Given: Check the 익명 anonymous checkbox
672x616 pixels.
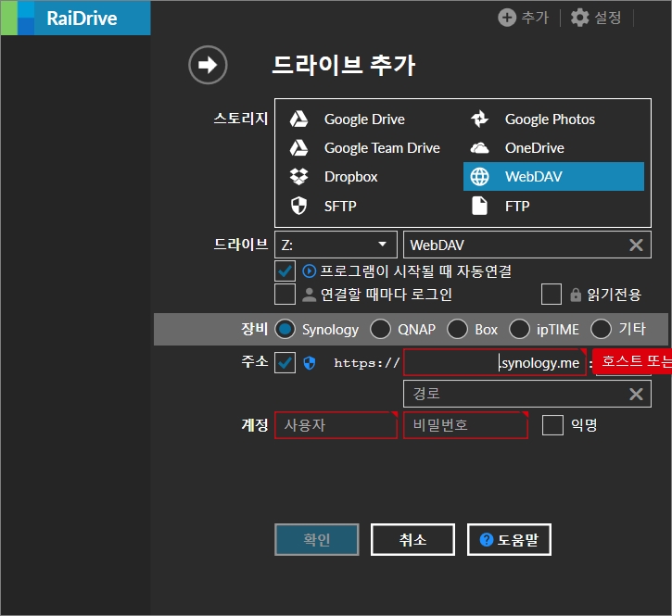Looking at the screenshot, I should click(x=552, y=425).
